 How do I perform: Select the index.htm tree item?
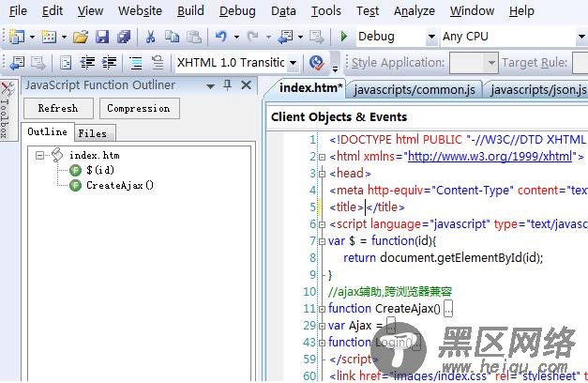[x=95, y=155]
